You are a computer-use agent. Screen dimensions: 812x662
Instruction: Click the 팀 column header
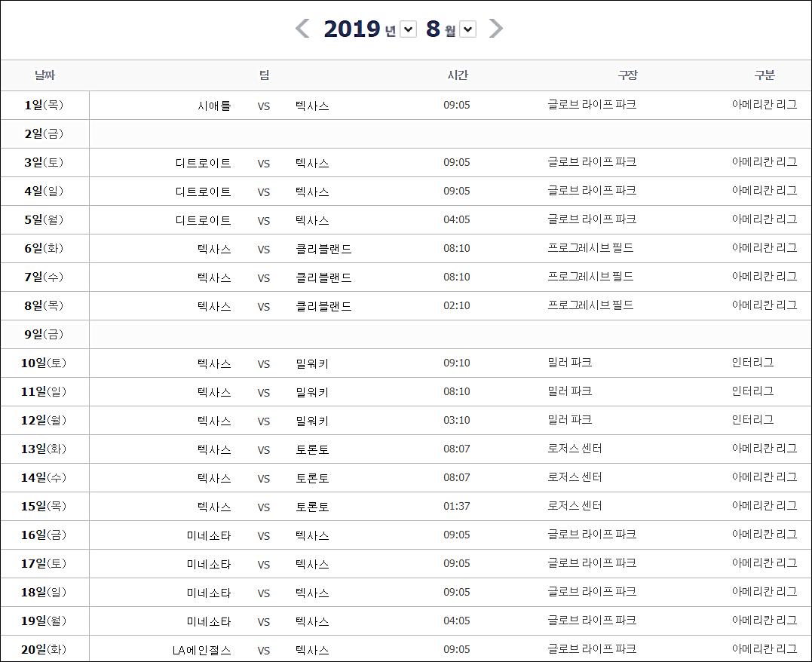point(264,75)
